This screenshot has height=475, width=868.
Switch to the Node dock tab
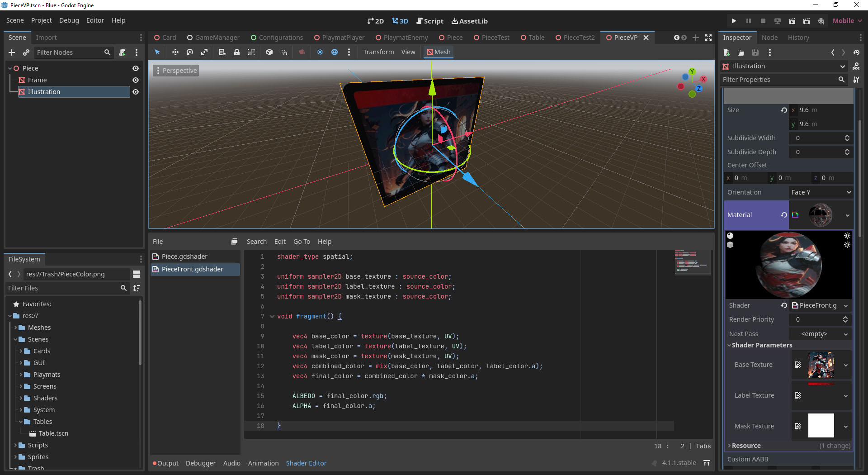coord(769,38)
